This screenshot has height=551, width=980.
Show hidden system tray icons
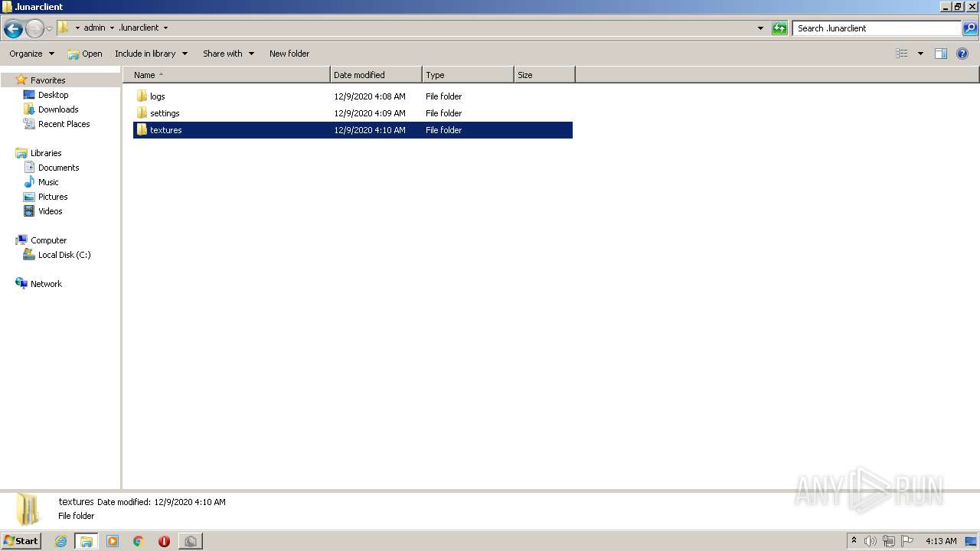coord(854,541)
